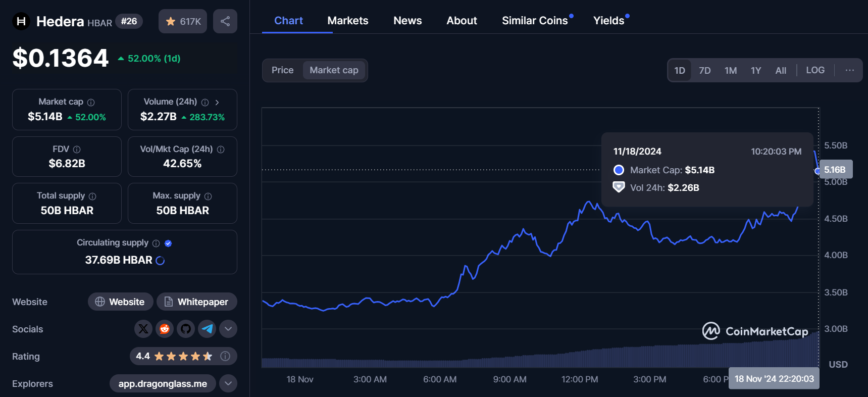Open the Whitepaper link
This screenshot has width=868, height=397.
(x=196, y=302)
